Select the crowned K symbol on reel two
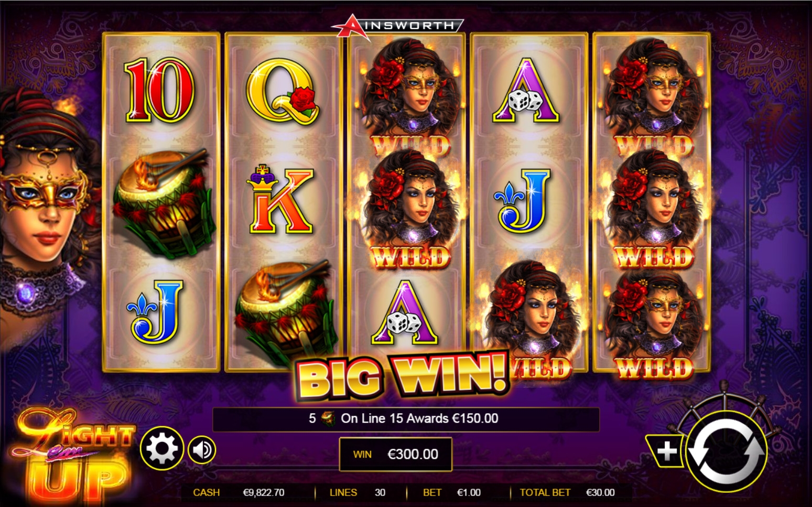The width and height of the screenshot is (812, 507). (x=280, y=199)
